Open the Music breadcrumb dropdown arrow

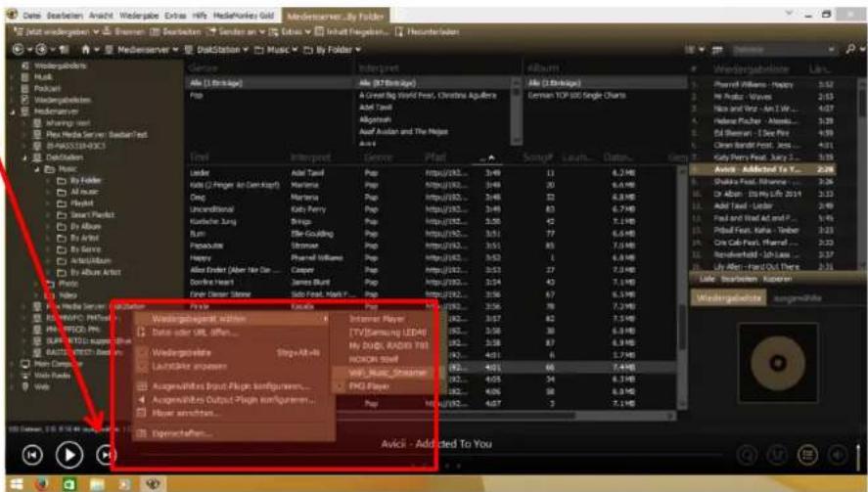pyautogui.click(x=295, y=50)
